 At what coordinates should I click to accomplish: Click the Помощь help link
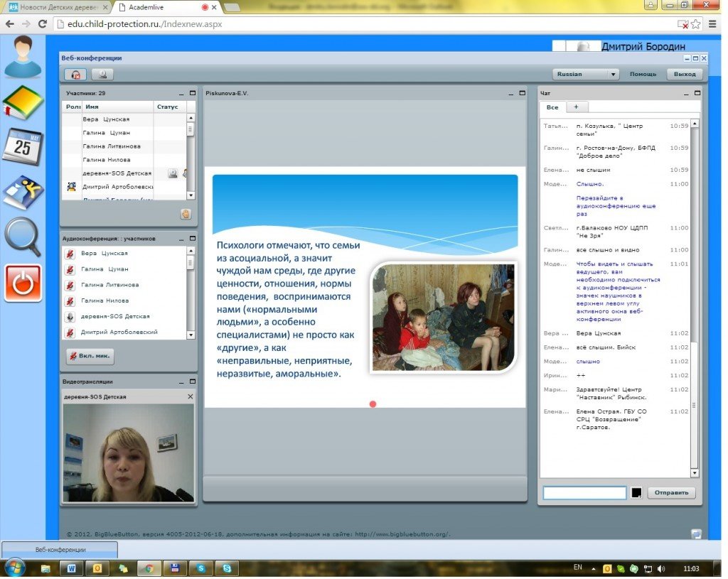643,74
